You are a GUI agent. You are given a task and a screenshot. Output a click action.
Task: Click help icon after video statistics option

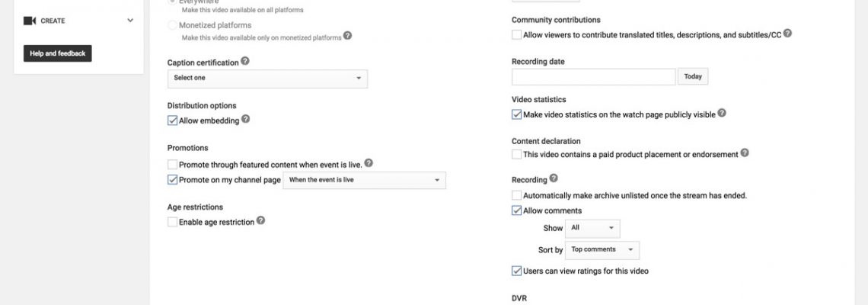point(722,114)
